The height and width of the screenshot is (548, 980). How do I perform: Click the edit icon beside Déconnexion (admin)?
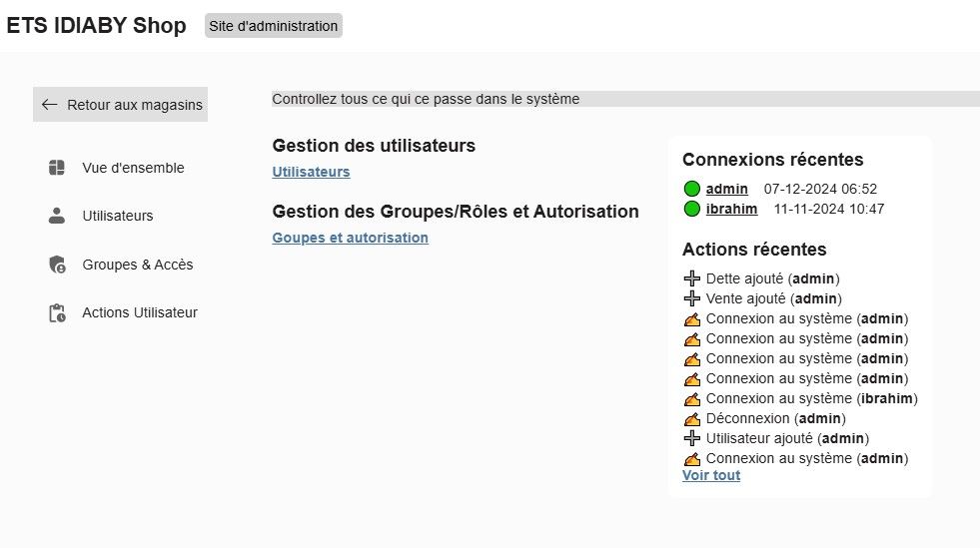point(692,419)
